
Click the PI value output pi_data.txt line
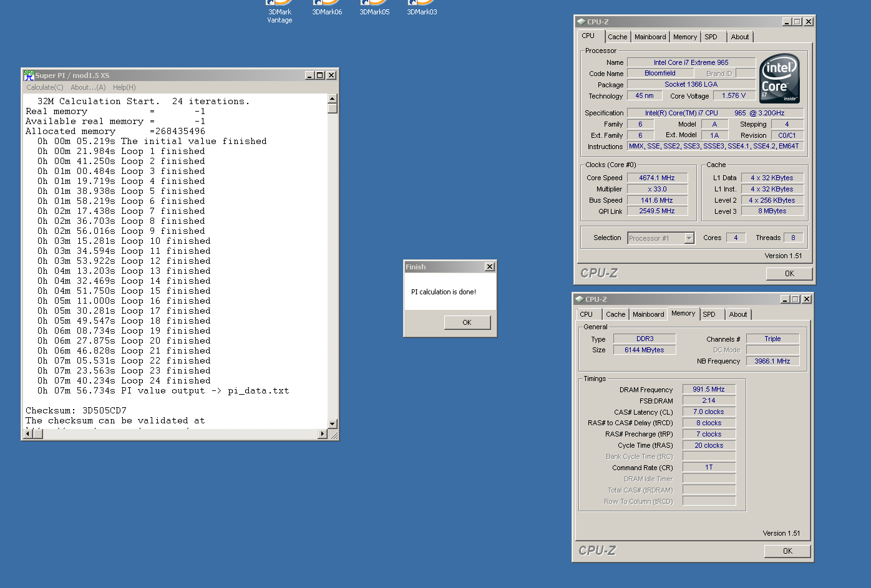(x=163, y=390)
